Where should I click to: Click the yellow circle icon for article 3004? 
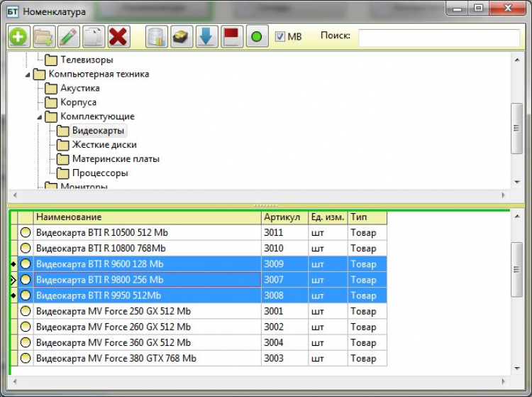click(26, 342)
